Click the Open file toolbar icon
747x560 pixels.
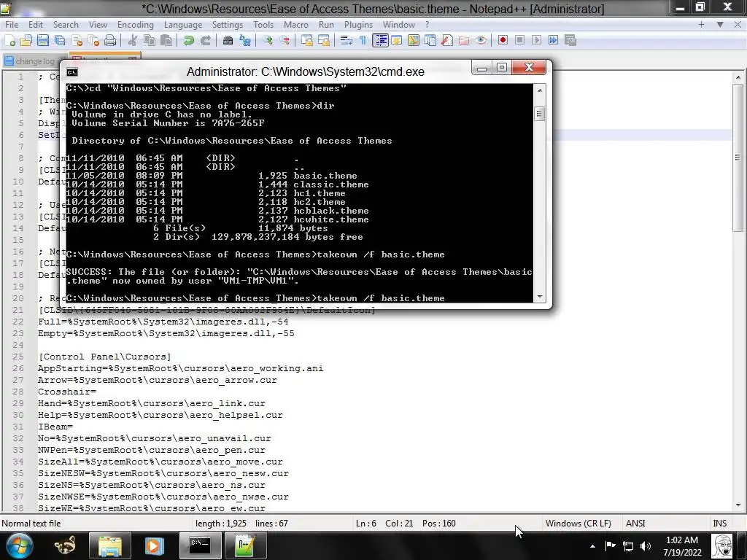pos(26,41)
